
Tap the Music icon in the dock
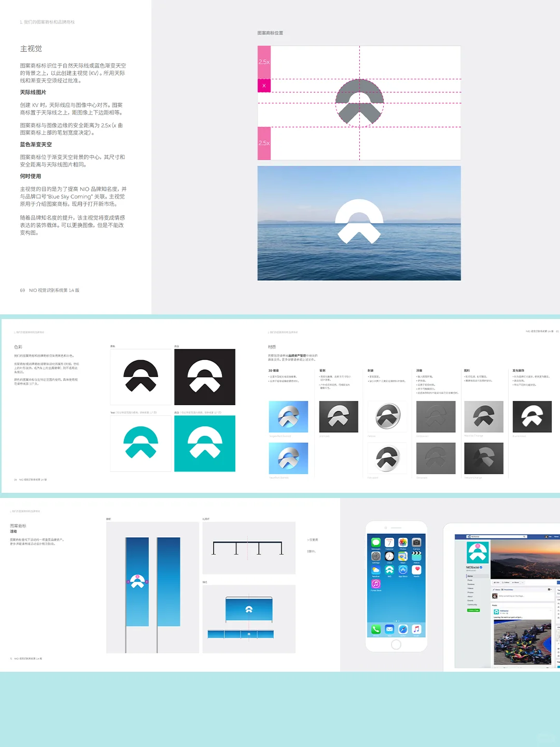tap(416, 629)
